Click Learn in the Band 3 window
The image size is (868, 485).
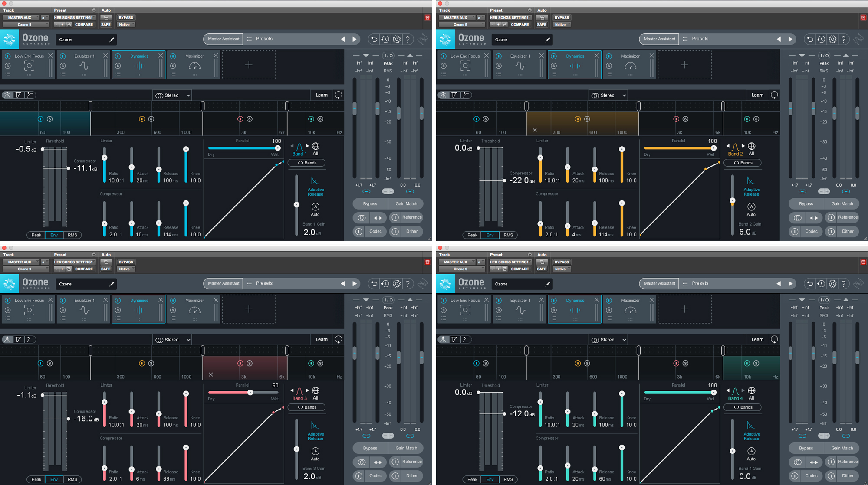(322, 339)
